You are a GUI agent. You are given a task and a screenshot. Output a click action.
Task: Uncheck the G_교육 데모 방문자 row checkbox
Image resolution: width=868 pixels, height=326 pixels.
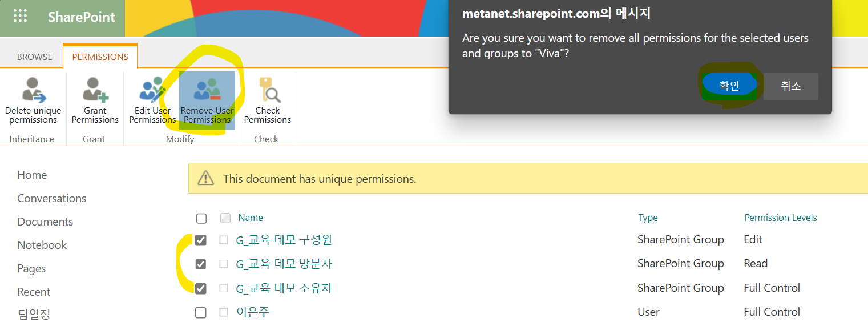pos(201,264)
